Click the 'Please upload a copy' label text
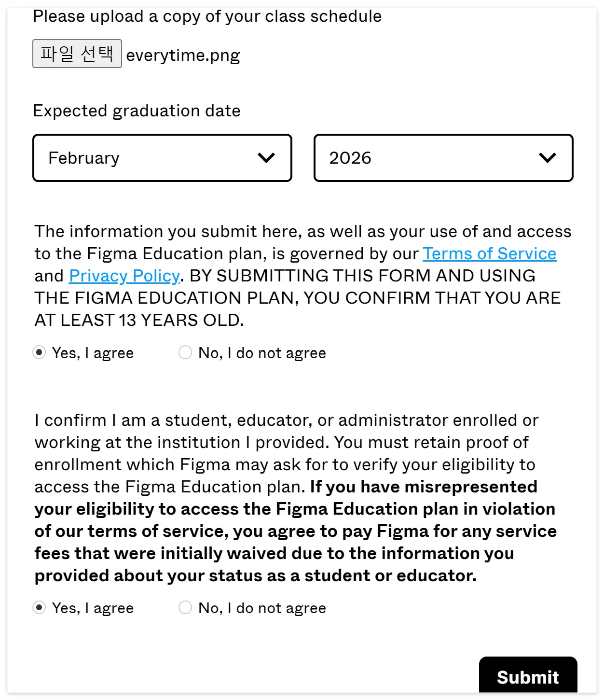Image resolution: width=604 pixels, height=700 pixels. tap(207, 16)
